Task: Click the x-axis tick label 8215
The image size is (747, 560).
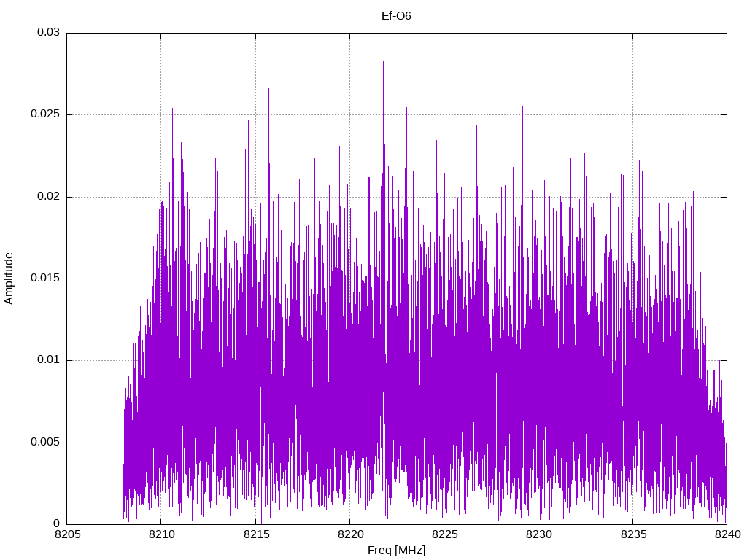Action: tap(256, 534)
